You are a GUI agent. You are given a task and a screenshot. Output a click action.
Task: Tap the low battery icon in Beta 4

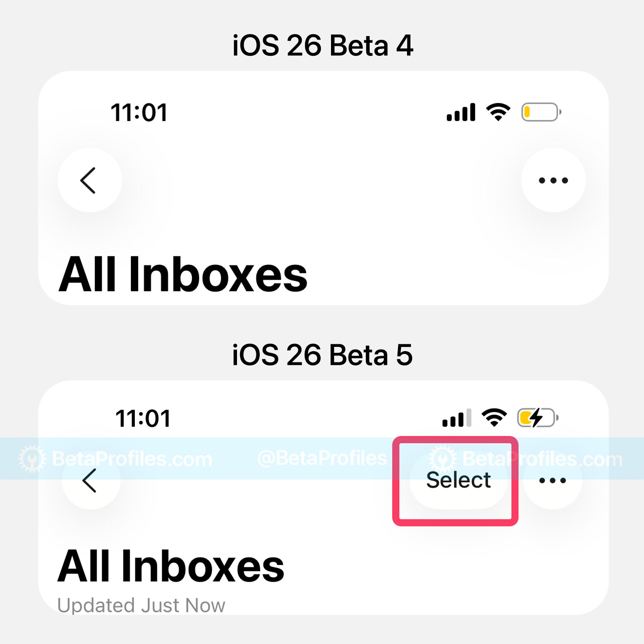541,112
